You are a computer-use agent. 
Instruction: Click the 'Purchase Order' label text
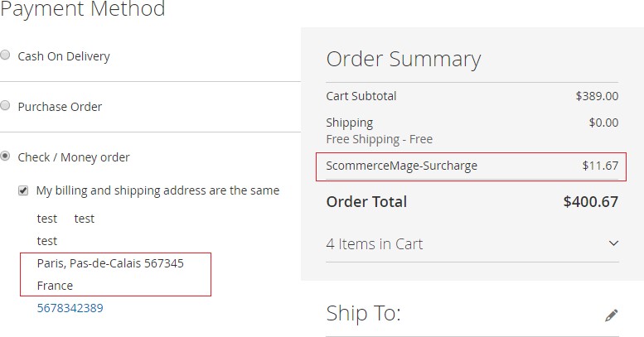[60, 107]
